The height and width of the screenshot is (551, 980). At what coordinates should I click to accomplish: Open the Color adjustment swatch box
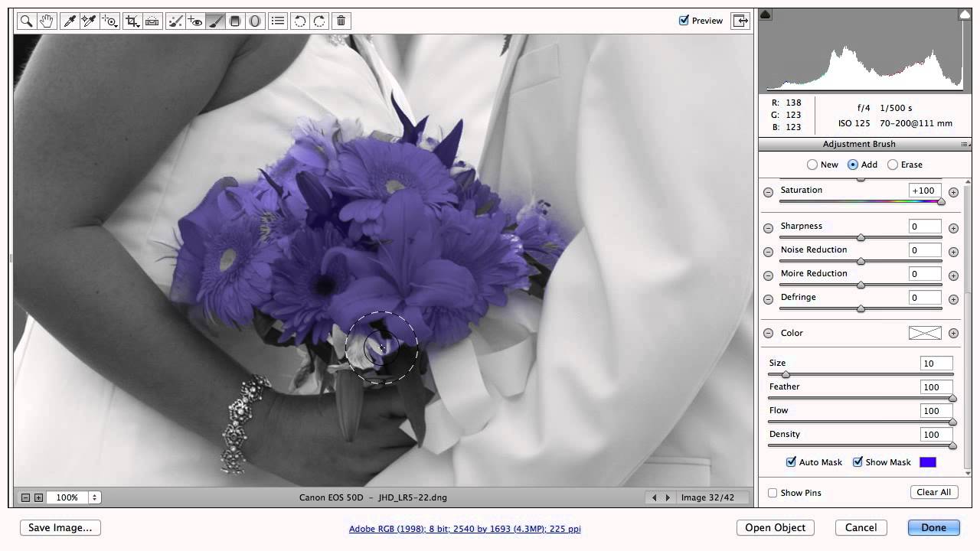(x=925, y=333)
